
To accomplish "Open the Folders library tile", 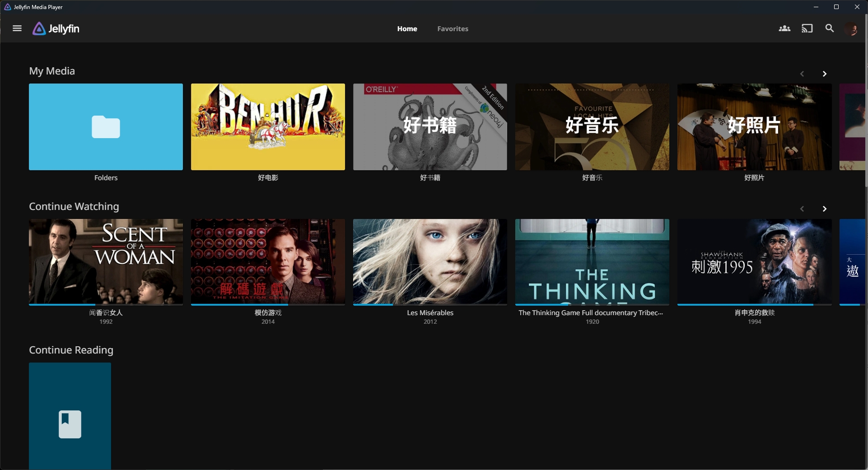I will 106,127.
